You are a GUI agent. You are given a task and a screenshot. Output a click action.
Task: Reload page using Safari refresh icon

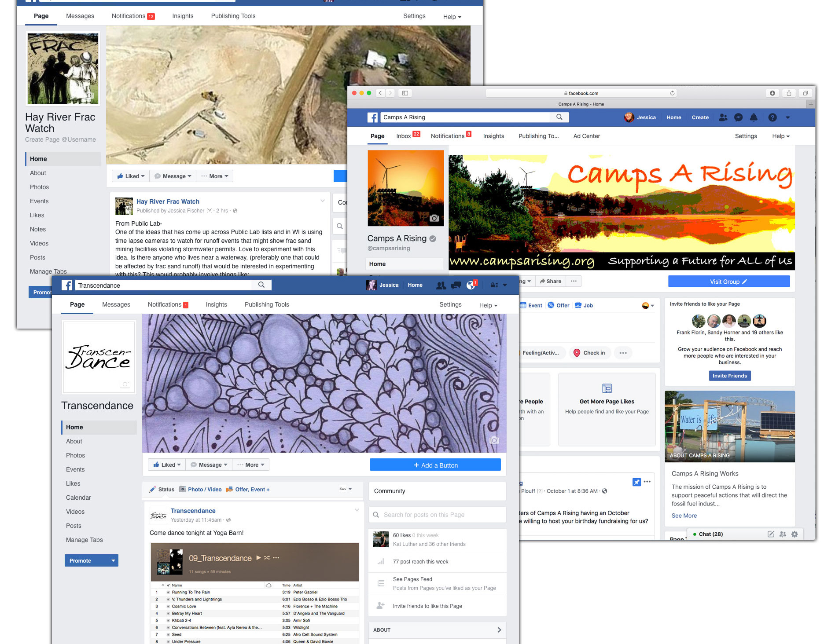point(672,93)
